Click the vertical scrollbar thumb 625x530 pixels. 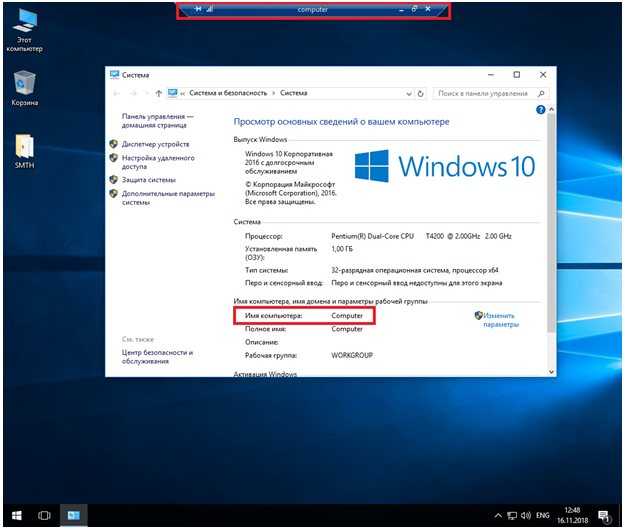(x=551, y=222)
